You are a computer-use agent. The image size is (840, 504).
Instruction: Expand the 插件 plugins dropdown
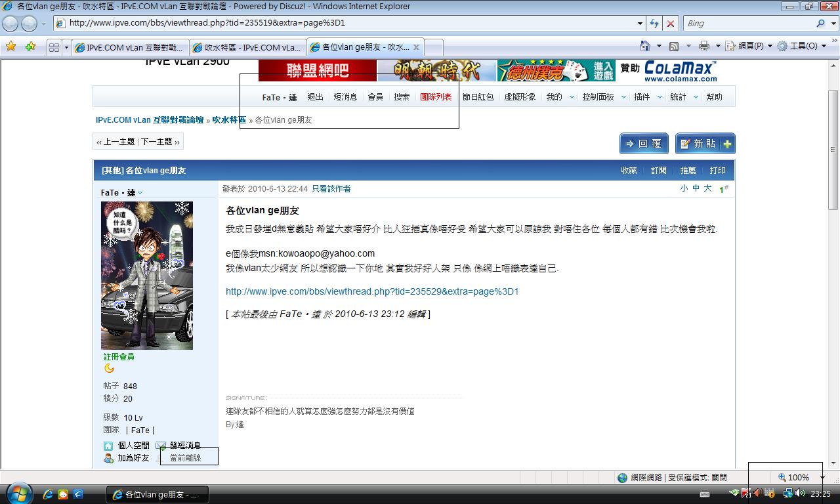point(660,97)
